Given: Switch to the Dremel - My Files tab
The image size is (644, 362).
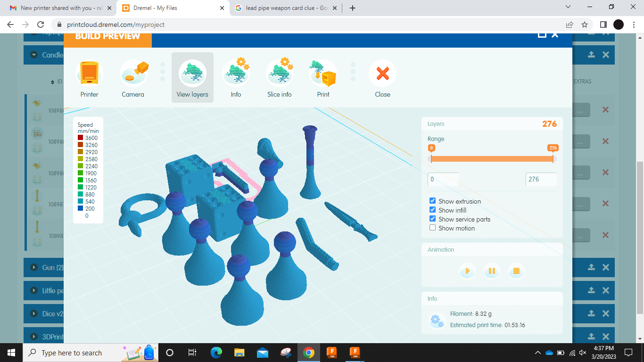Looking at the screenshot, I should [173, 8].
